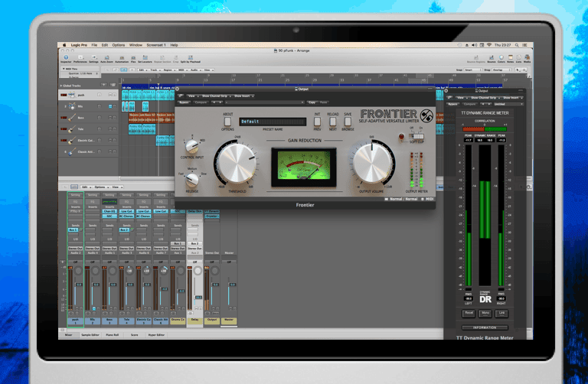Open Preferences from the Logic toolbar
588x384 pixels.
(x=80, y=59)
